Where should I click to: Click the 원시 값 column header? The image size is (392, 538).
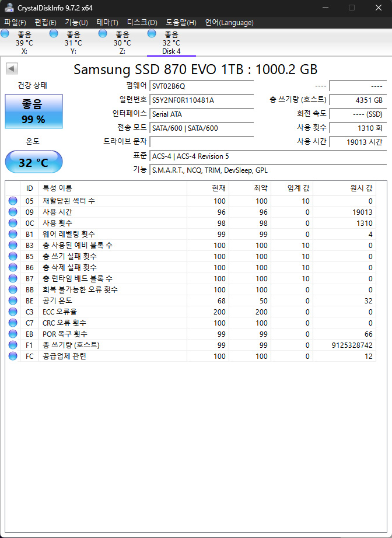(x=344, y=188)
